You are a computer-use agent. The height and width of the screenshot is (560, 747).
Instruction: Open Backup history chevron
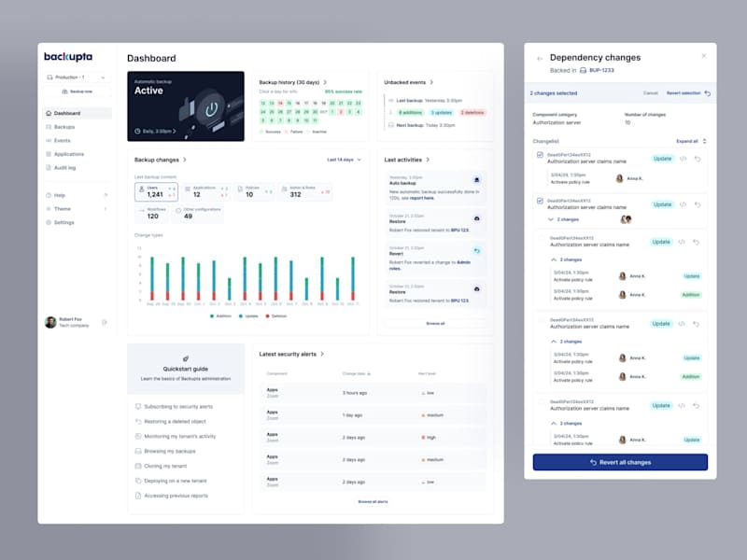[x=325, y=82]
